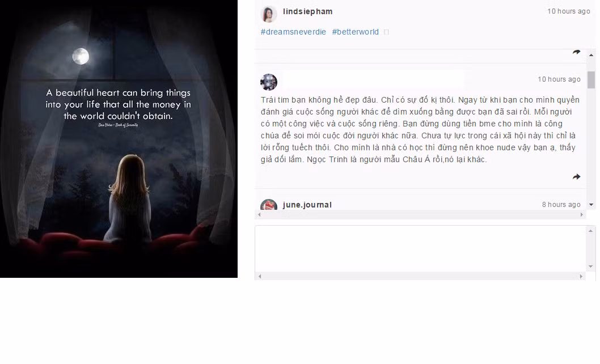Click the reply arrow below the caption
This screenshot has height=364, width=600.
pyautogui.click(x=576, y=52)
